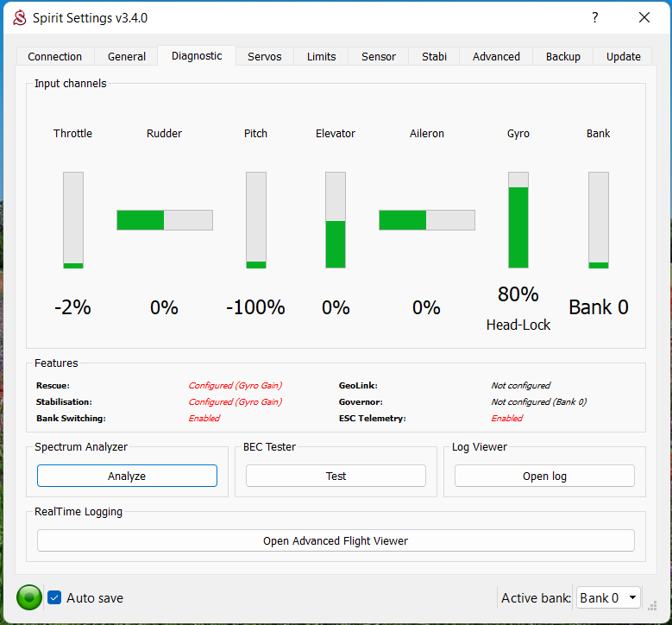Viewport: 672px width, 625px height.
Task: Open the Advanced tab
Action: [496, 57]
